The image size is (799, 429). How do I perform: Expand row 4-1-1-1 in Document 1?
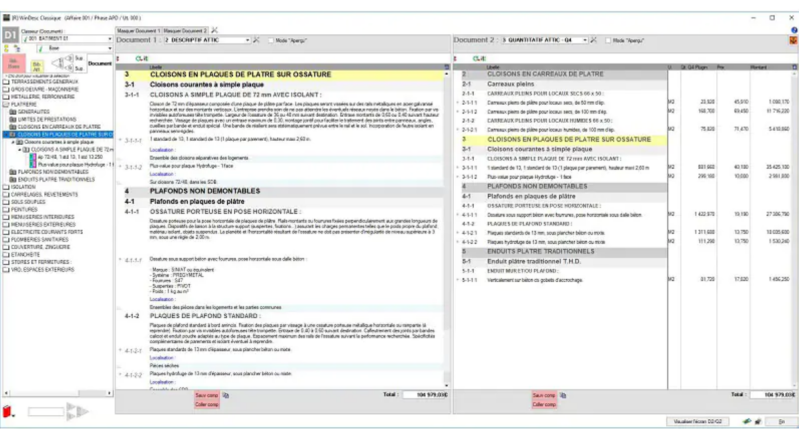pos(121,259)
